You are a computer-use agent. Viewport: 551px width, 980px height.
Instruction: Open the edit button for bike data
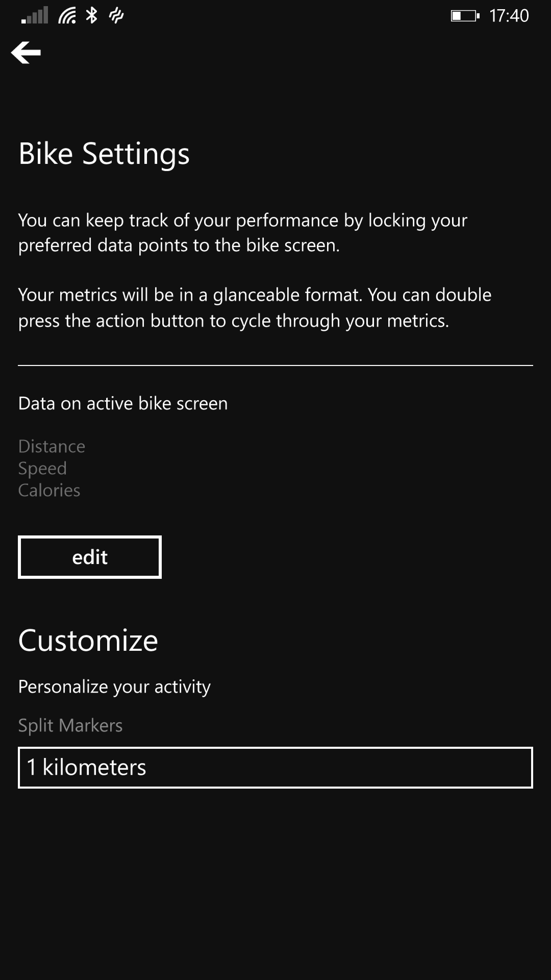(90, 557)
